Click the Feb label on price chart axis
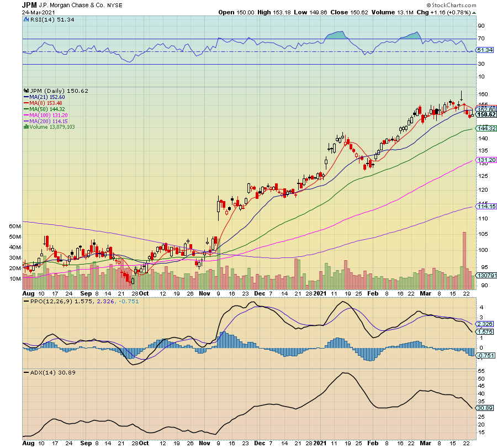This screenshot has width=497, height=448. (373, 293)
